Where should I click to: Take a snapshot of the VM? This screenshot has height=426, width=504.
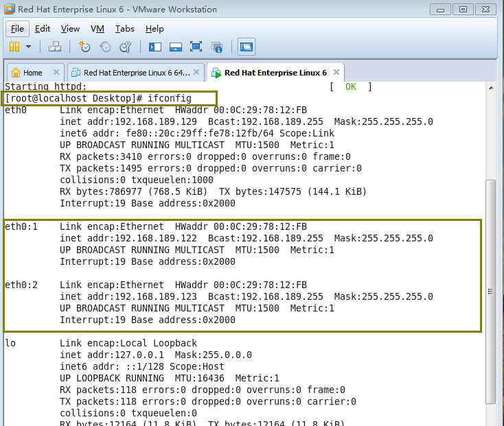coord(84,47)
